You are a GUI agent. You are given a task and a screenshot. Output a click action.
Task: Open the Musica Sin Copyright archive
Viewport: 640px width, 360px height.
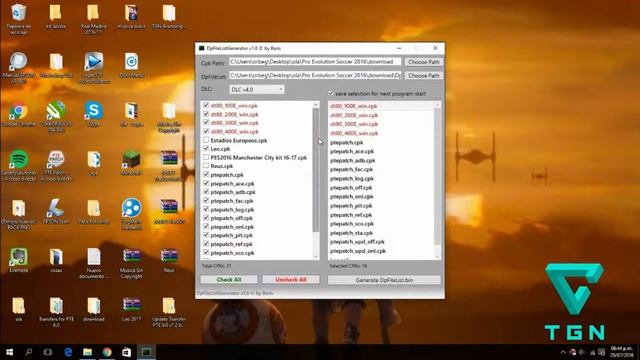point(131,263)
